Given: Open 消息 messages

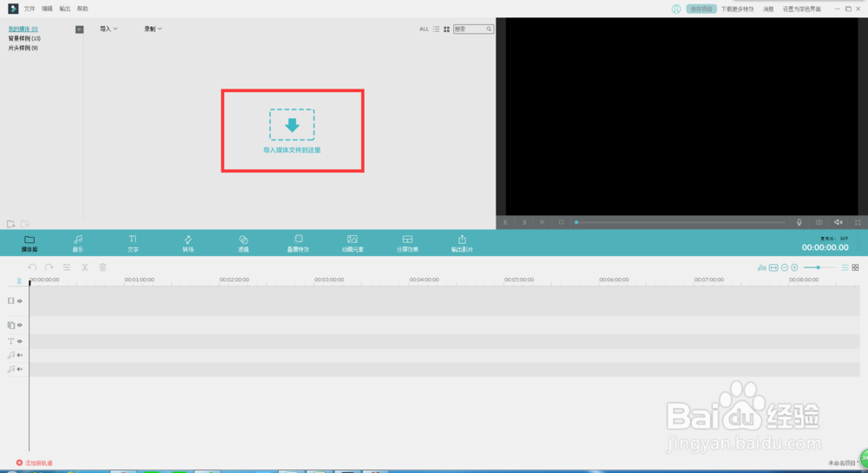Looking at the screenshot, I should [x=768, y=9].
